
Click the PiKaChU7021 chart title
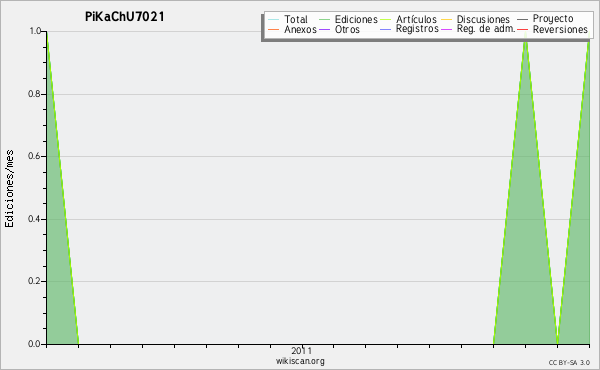click(x=125, y=17)
